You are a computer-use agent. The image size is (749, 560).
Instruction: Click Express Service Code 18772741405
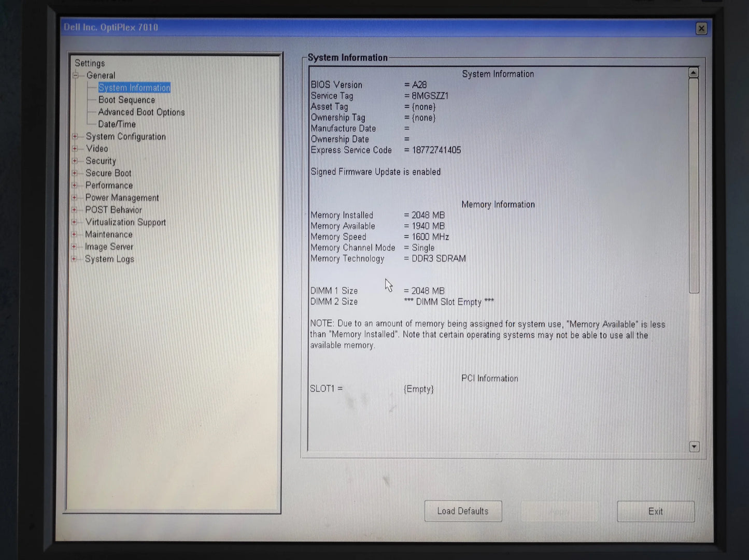pos(436,150)
